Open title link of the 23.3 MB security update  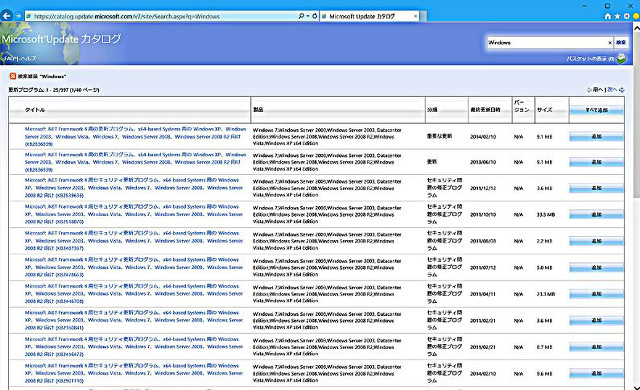point(133,294)
